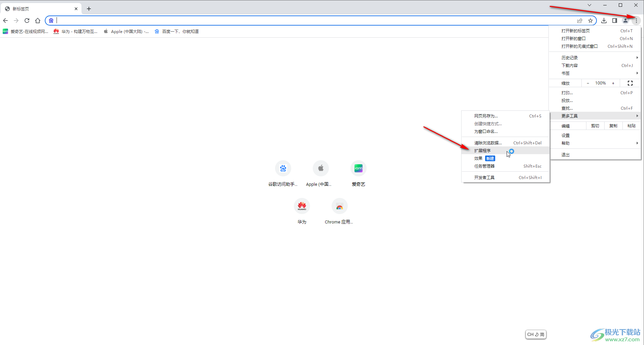This screenshot has width=644, height=345.
Task: Open 设置 from the Chrome menu
Action: tap(566, 136)
